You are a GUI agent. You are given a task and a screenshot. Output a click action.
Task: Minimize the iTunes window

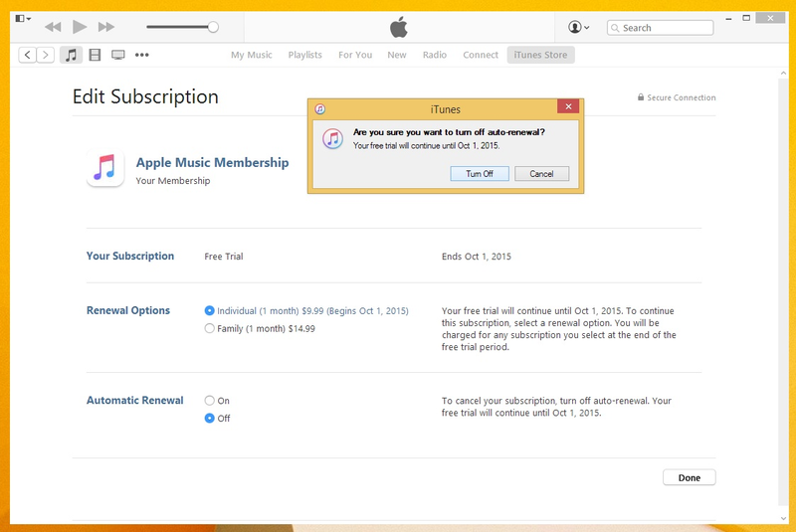[728, 18]
